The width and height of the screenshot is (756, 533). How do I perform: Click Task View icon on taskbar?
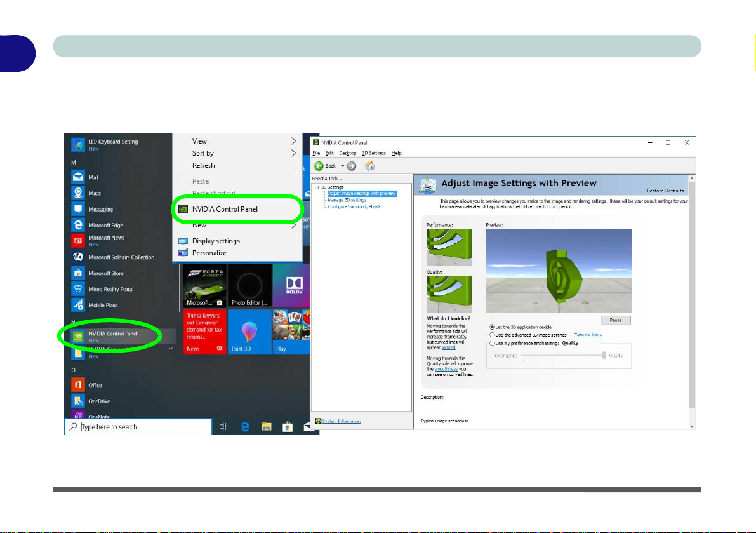point(223,426)
